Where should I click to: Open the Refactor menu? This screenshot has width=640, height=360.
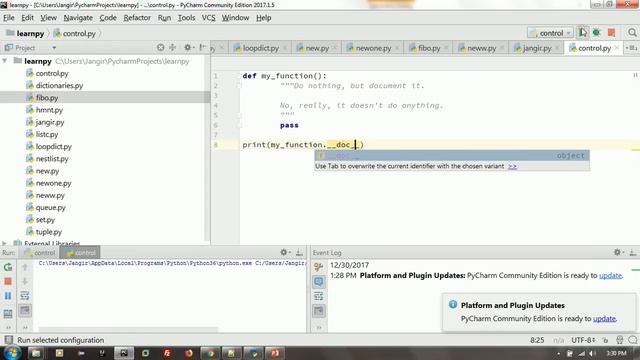137,18
